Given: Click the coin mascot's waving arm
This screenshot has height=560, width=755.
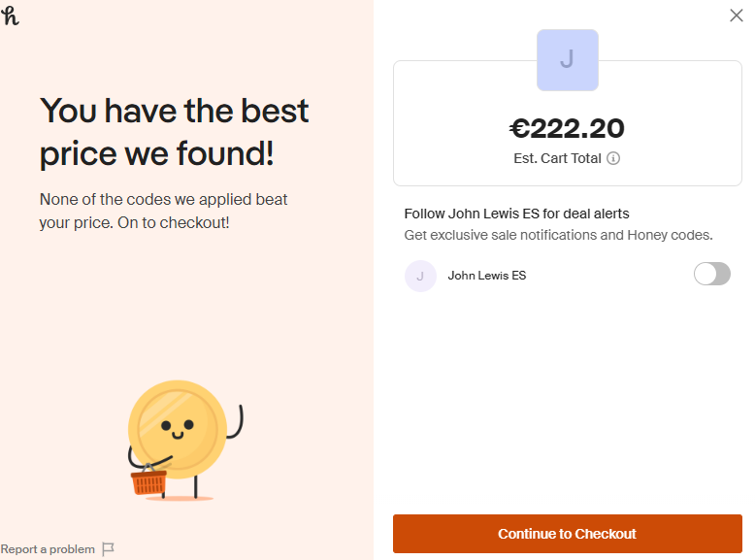Looking at the screenshot, I should 236,421.
